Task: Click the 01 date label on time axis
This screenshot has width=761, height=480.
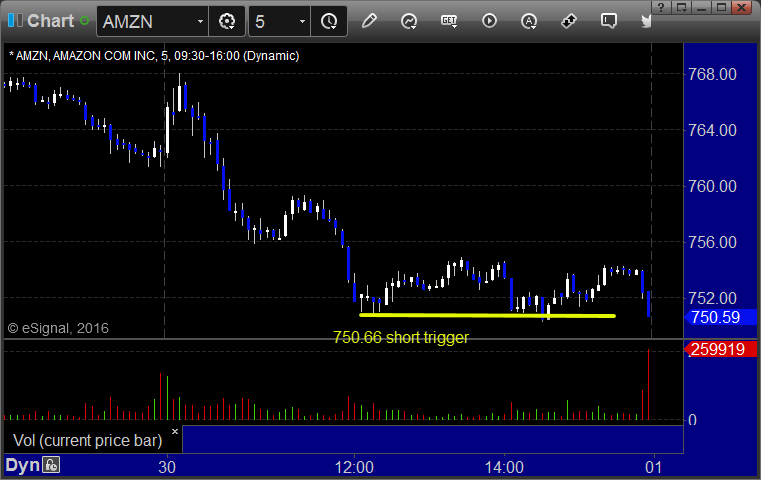Action: 653,467
